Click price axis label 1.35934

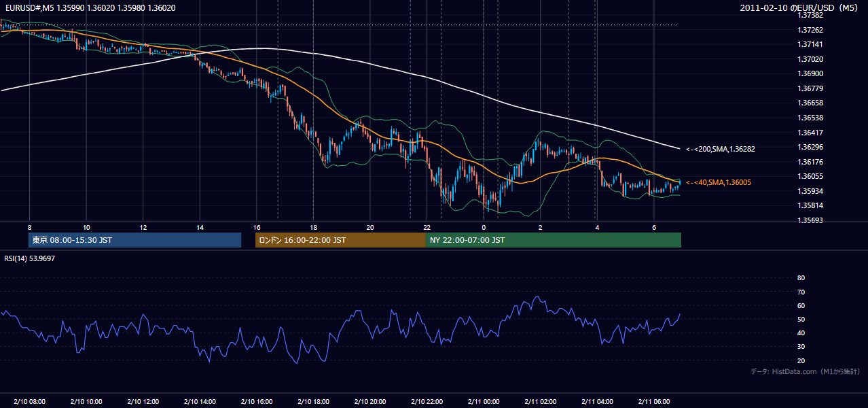pos(811,191)
